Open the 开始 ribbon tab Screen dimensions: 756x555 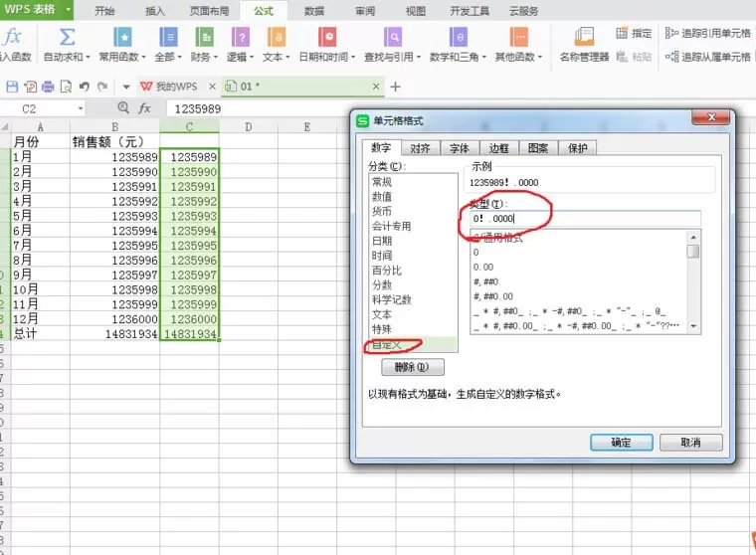click(x=104, y=11)
